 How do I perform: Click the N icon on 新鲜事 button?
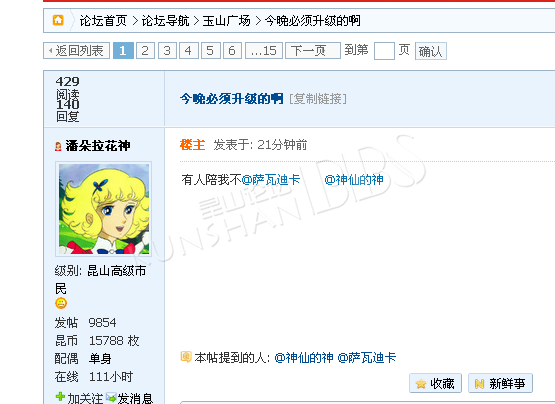tap(479, 383)
